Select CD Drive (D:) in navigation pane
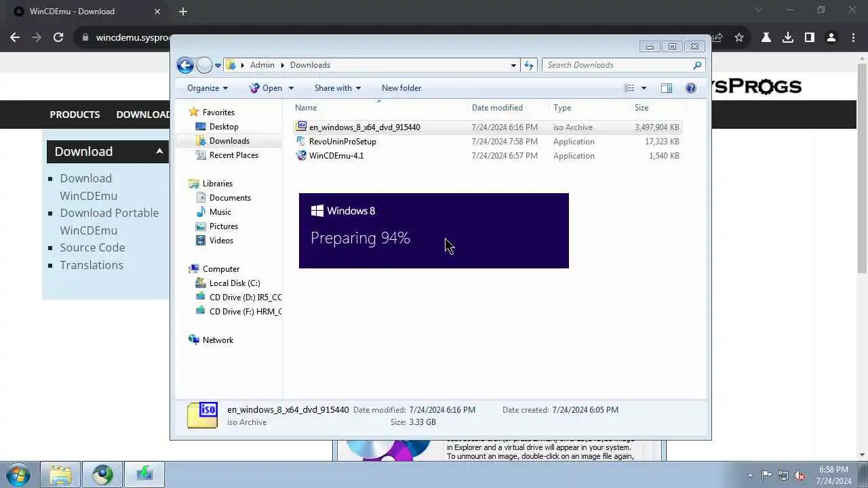This screenshot has width=868, height=488. (238, 298)
